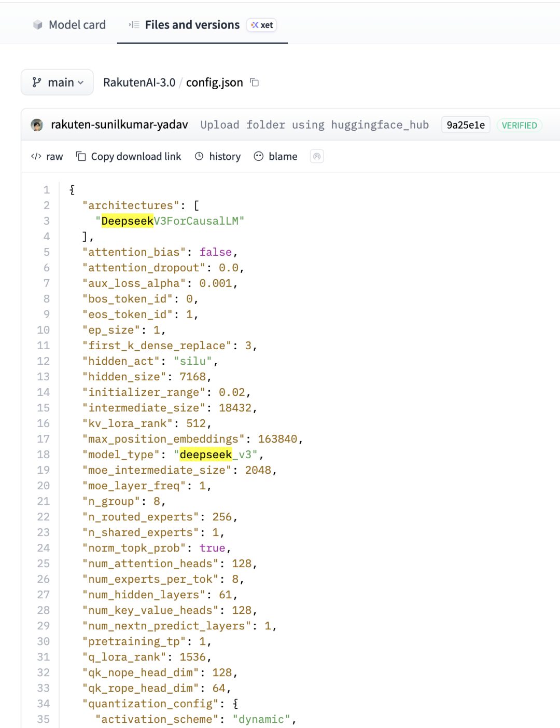Open the blame view
The height and width of the screenshot is (728, 560).
click(x=275, y=157)
